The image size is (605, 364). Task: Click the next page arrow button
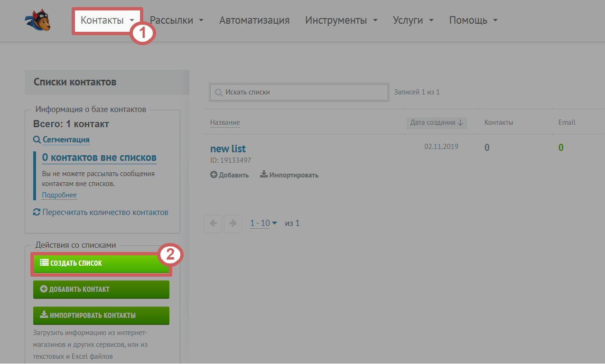pos(233,224)
